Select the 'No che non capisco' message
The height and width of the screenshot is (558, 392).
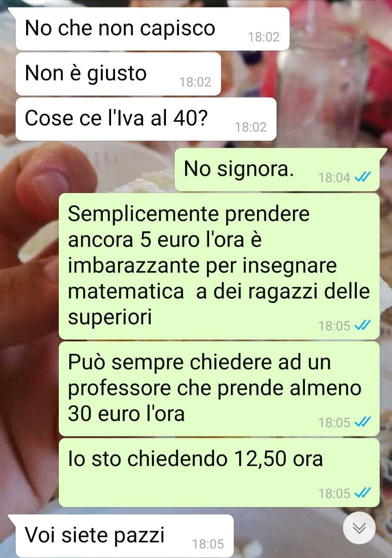(x=152, y=29)
